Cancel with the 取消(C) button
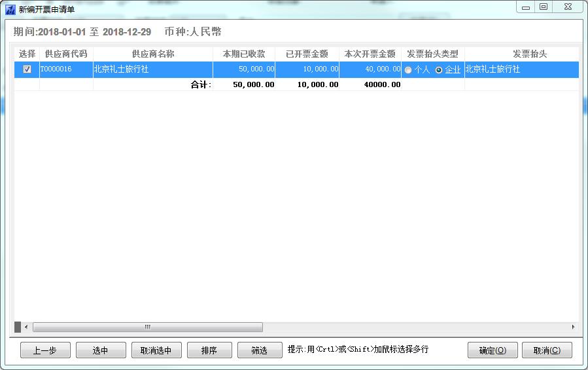Image resolution: width=588 pixels, height=370 pixels. [x=547, y=350]
